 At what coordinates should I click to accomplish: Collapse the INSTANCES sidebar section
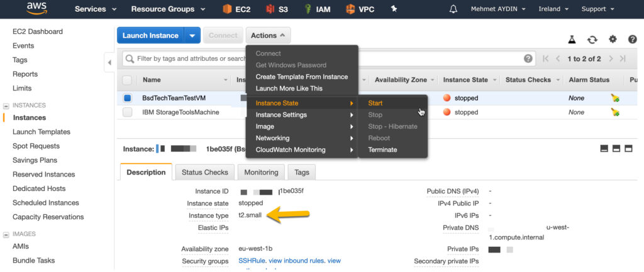pos(6,106)
